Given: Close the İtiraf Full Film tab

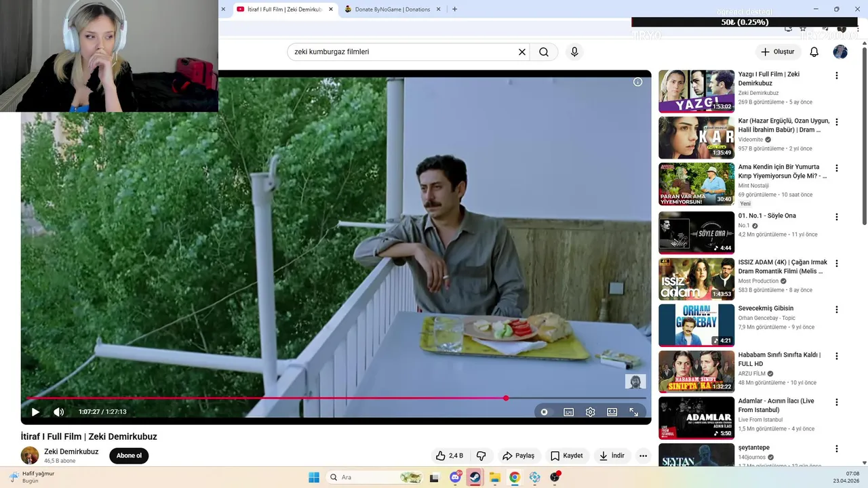Looking at the screenshot, I should (331, 9).
